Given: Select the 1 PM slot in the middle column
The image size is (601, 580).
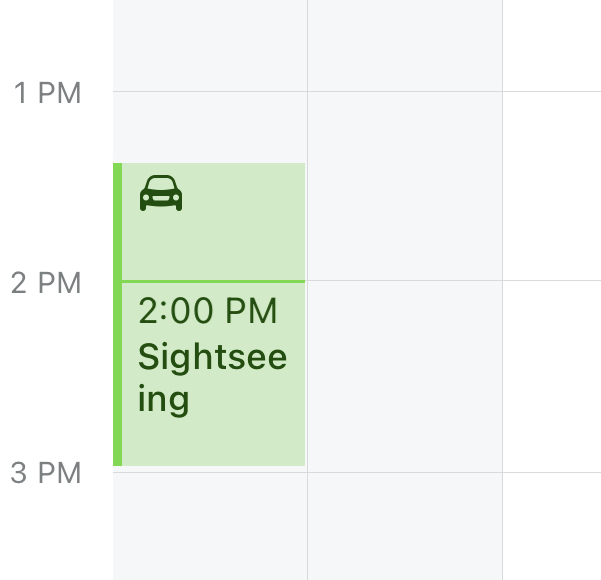Looking at the screenshot, I should [405, 186].
